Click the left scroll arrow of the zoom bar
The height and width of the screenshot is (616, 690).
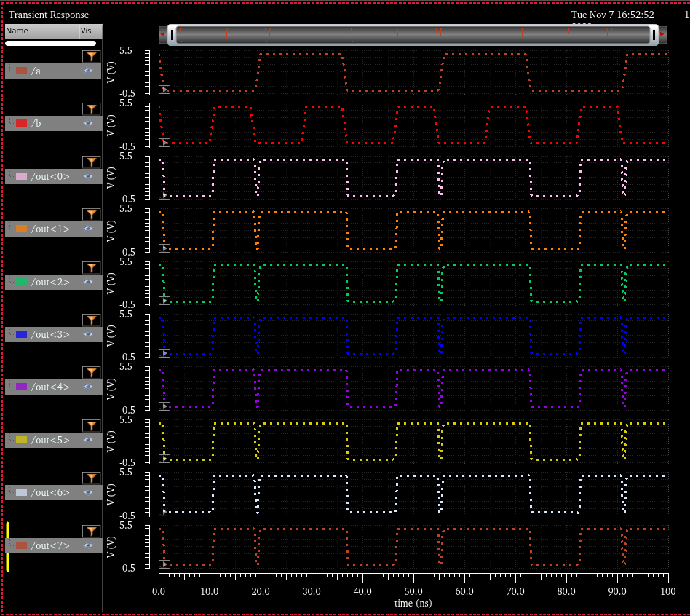[162, 34]
